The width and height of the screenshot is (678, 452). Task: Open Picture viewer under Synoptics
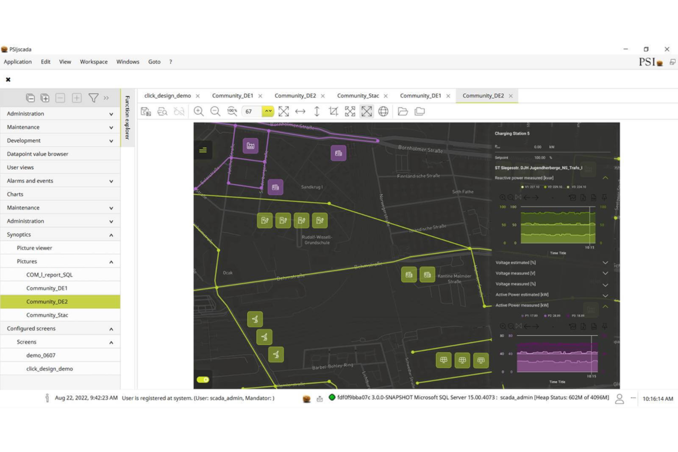point(60,248)
